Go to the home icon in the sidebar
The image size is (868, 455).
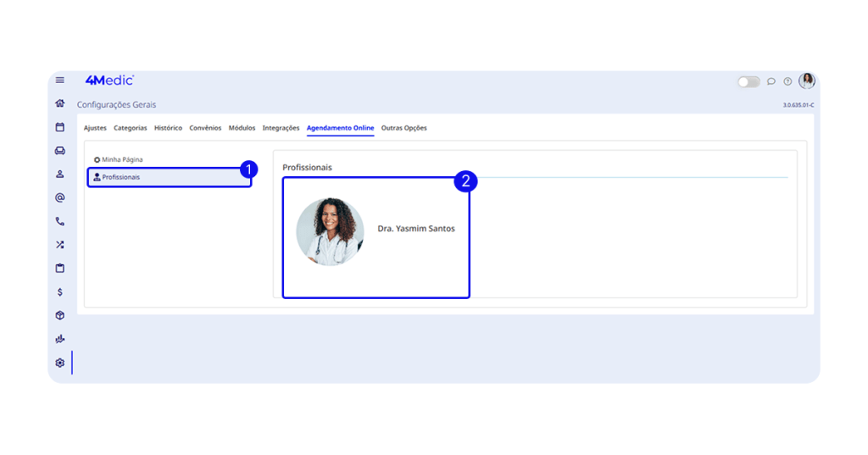click(60, 103)
